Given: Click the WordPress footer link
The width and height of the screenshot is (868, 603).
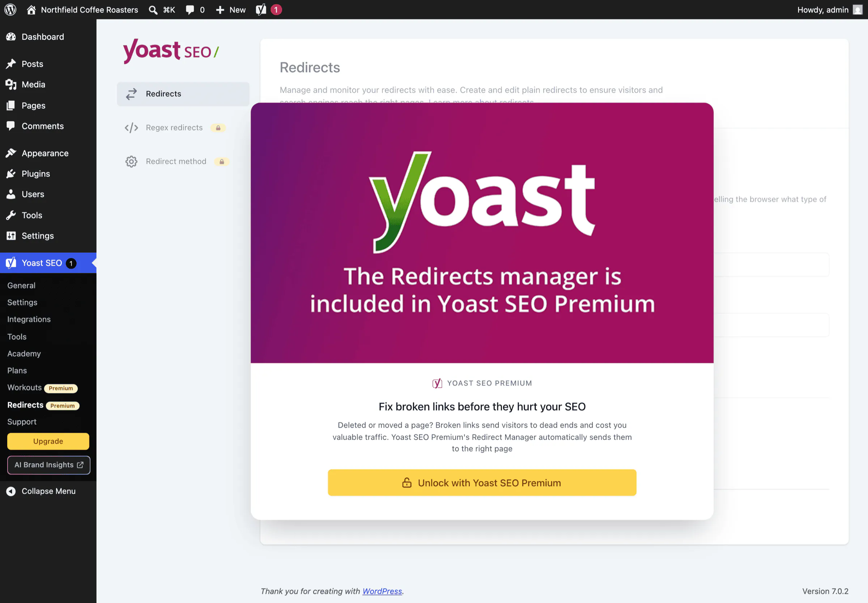Looking at the screenshot, I should point(382,591).
